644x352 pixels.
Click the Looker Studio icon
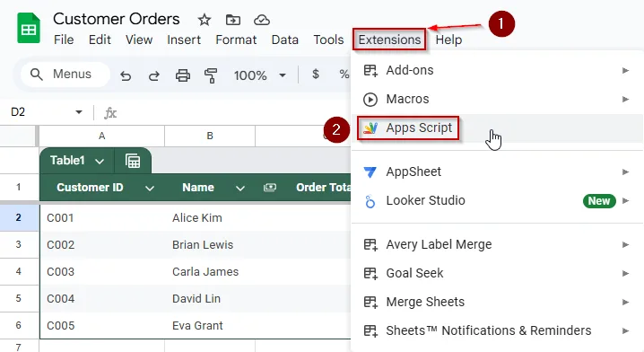pyautogui.click(x=370, y=201)
